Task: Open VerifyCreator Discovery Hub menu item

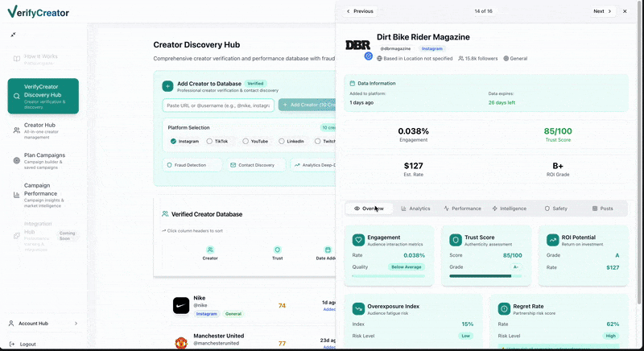Action: pyautogui.click(x=43, y=96)
